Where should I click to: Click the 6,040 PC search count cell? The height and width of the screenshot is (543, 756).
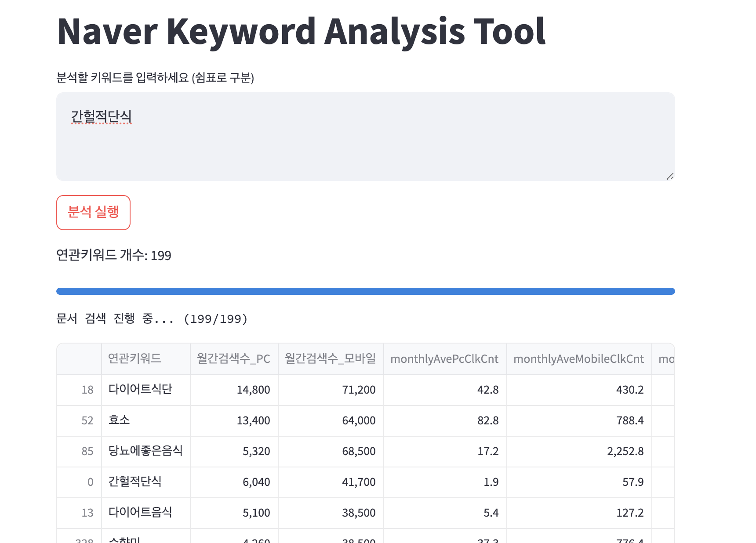[234, 482]
